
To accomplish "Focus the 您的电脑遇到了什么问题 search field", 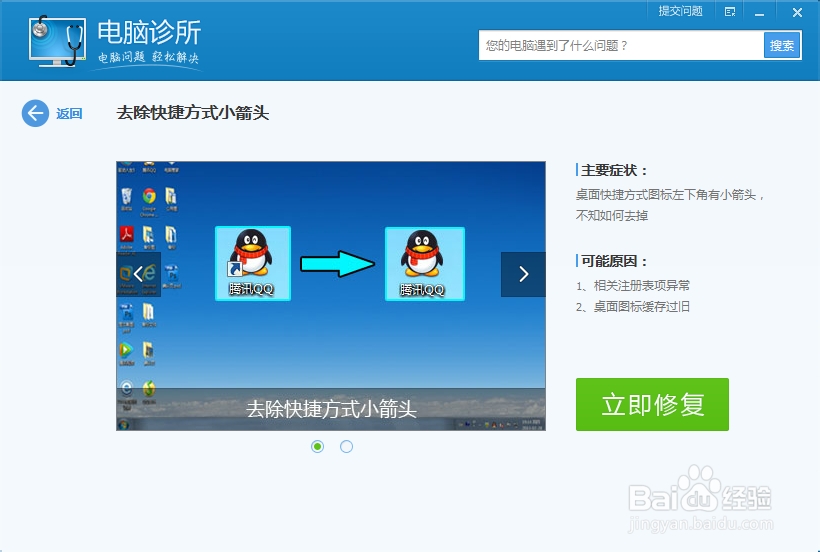I will click(621, 45).
